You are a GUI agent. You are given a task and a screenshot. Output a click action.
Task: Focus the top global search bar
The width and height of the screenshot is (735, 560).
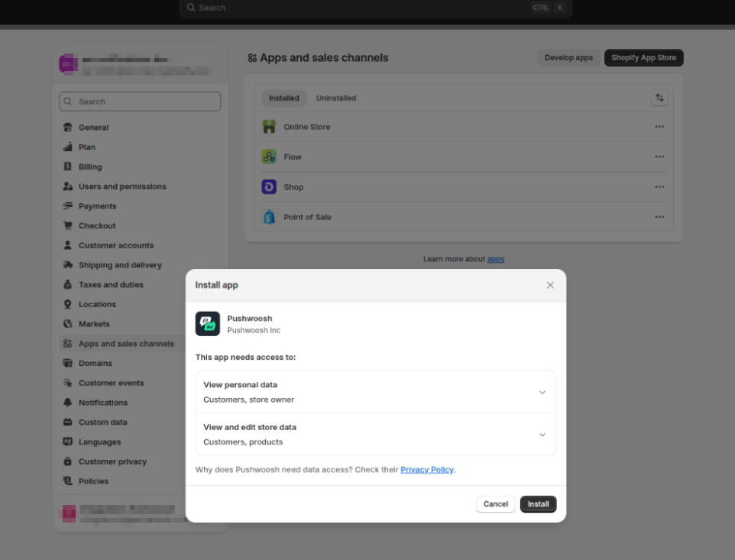pyautogui.click(x=375, y=8)
